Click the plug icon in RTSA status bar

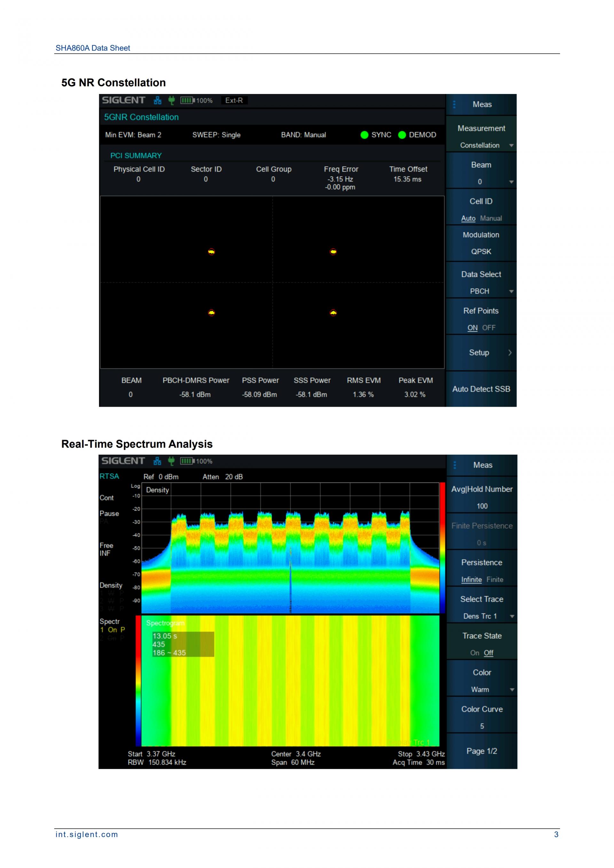[171, 461]
